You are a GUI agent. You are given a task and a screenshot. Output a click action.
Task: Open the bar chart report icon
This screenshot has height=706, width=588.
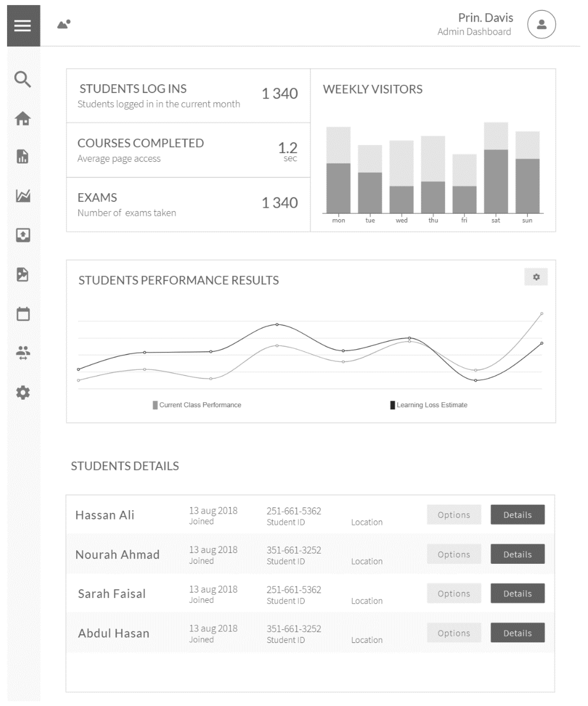22,157
